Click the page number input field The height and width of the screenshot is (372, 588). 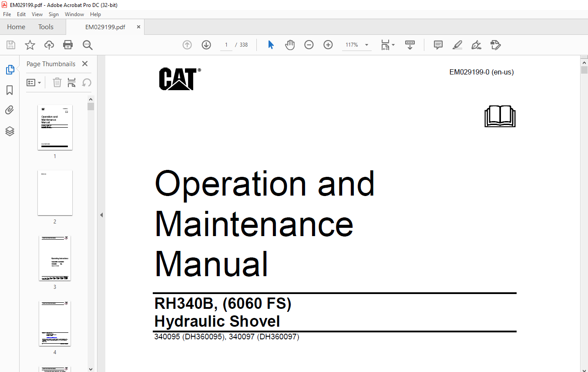pos(226,45)
